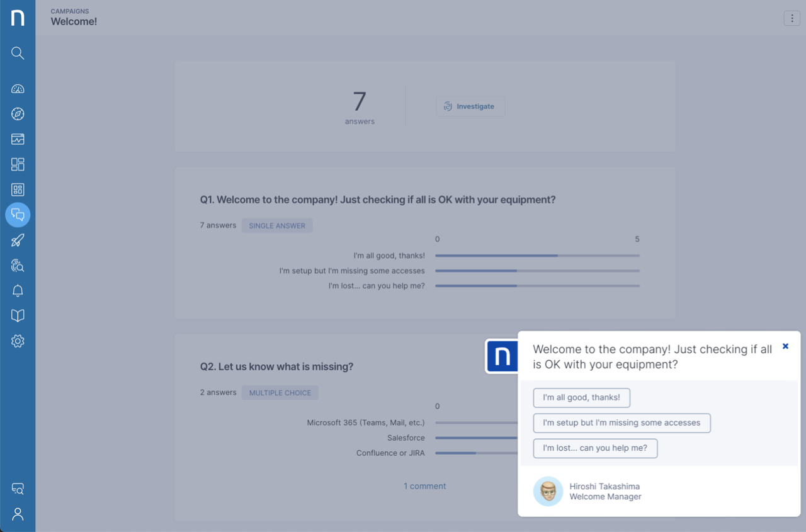
Task: Open the search icon in the sidebar
Action: (18, 54)
